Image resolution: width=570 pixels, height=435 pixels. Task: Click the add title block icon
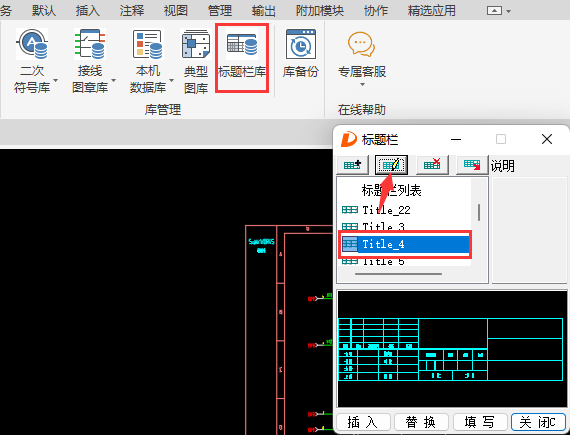tap(352, 165)
